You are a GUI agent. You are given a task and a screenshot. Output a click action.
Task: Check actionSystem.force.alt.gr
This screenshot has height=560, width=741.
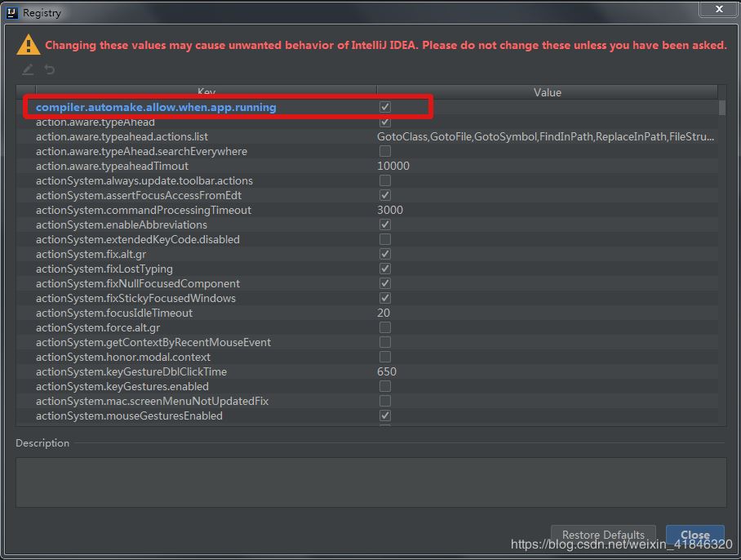[x=384, y=327]
